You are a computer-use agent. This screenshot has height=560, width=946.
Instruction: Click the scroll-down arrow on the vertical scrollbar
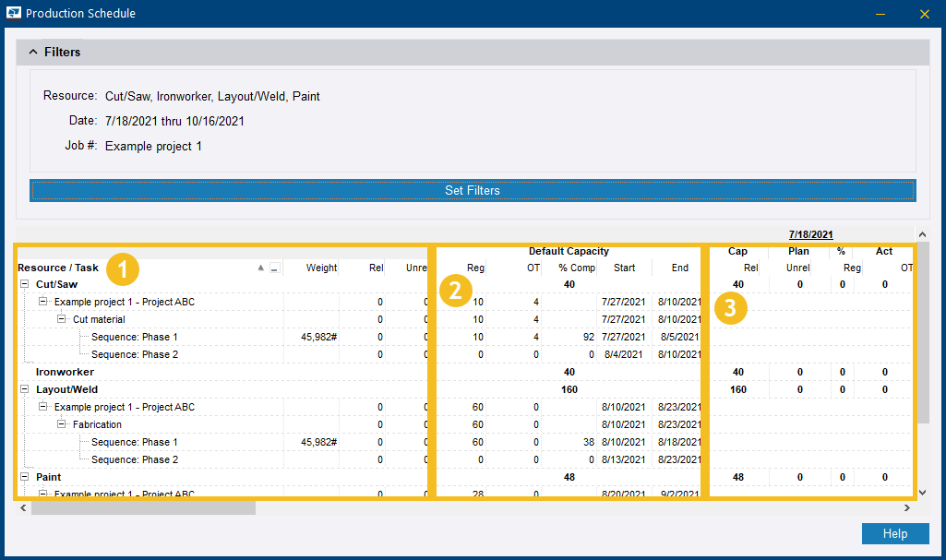tap(923, 493)
